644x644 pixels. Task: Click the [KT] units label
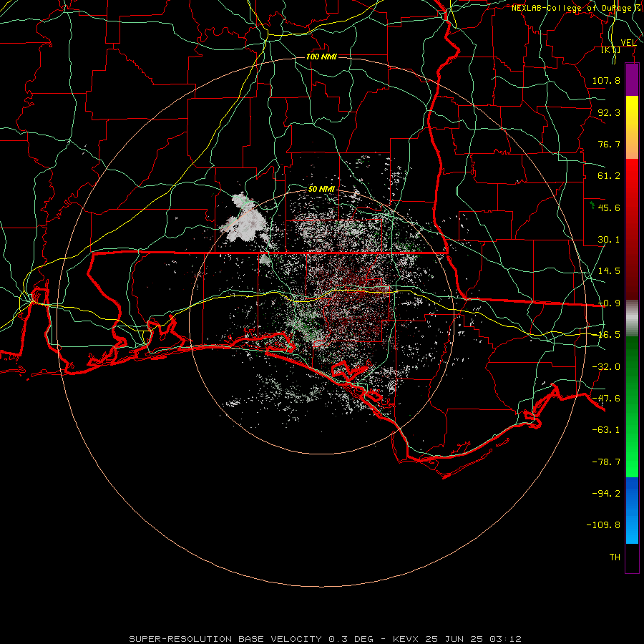[x=611, y=49]
